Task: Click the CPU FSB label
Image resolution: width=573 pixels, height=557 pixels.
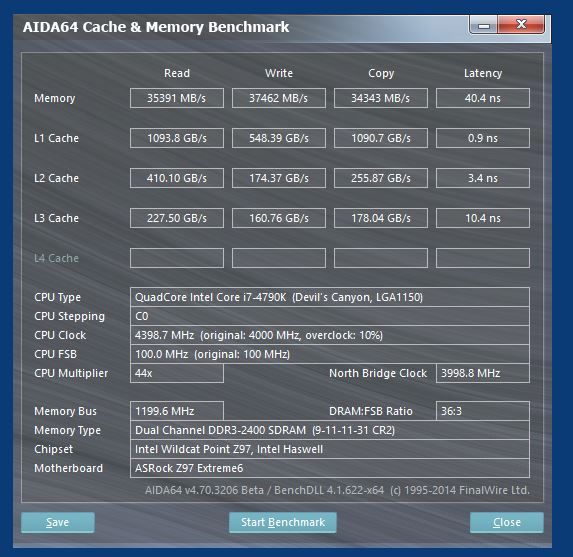Action: (x=55, y=354)
